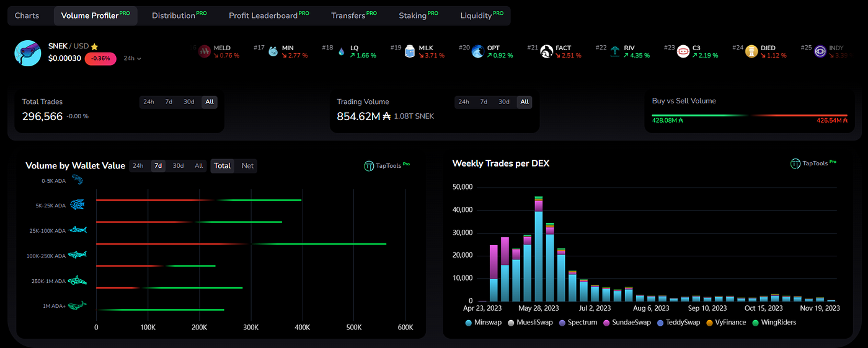Click the favorite star next to SNEK / USD
Screen dimensions: 868x348
coord(94,46)
